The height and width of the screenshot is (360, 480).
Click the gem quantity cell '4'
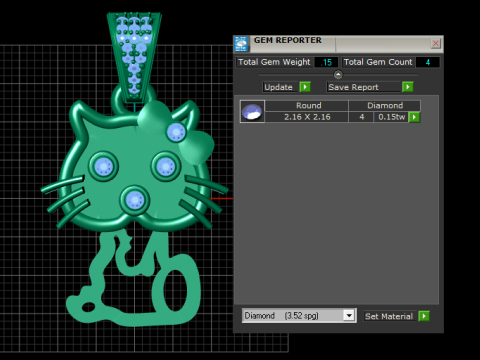(x=361, y=117)
